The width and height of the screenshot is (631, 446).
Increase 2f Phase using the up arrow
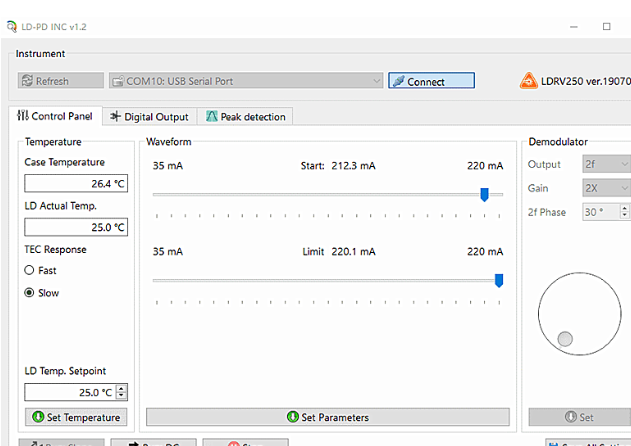click(625, 208)
